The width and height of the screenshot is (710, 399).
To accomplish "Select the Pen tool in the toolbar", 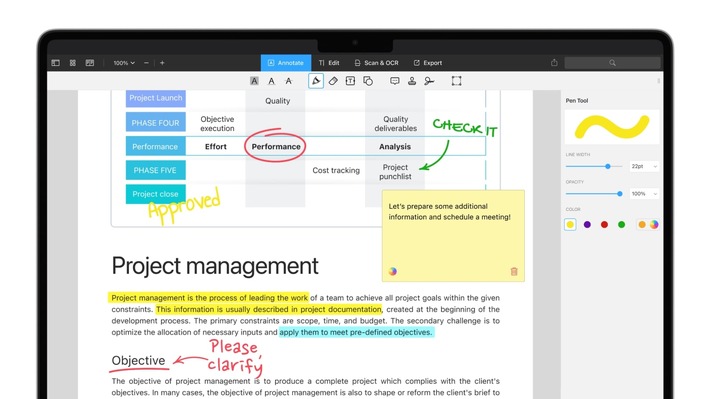I will 316,81.
